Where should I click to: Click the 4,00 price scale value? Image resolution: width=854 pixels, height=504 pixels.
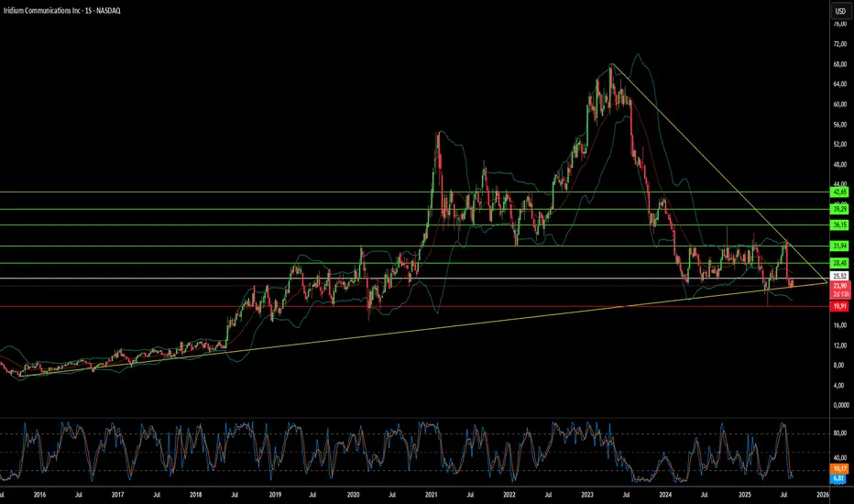pyautogui.click(x=840, y=386)
